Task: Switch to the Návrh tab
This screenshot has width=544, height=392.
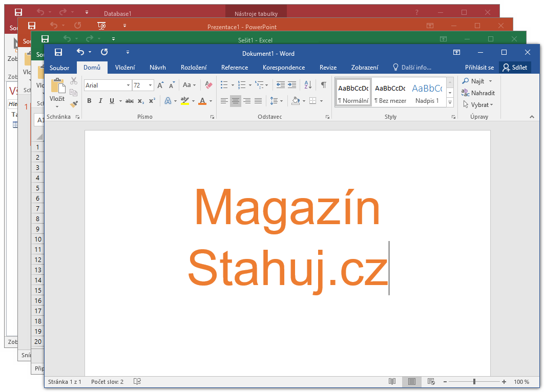Action: coord(157,68)
